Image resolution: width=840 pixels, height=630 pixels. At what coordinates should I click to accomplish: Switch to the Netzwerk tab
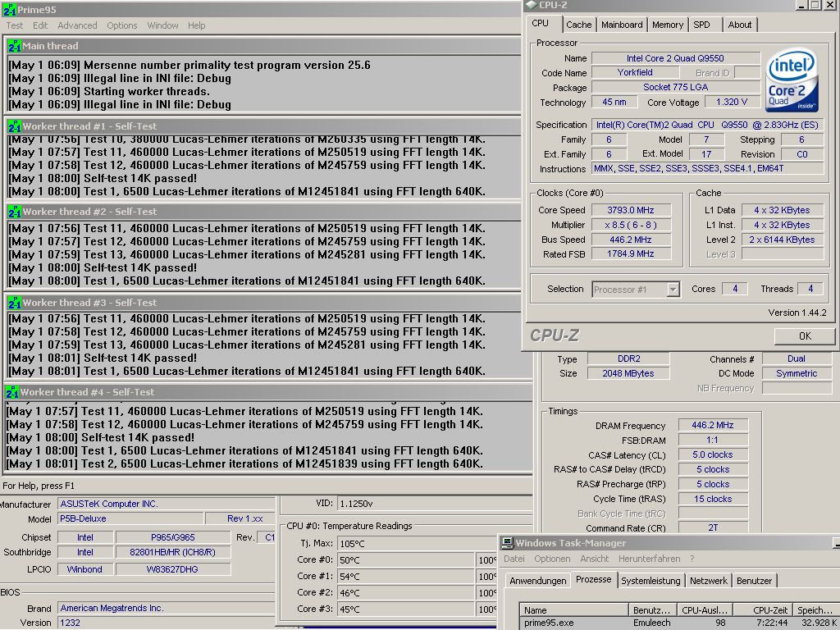coord(708,581)
